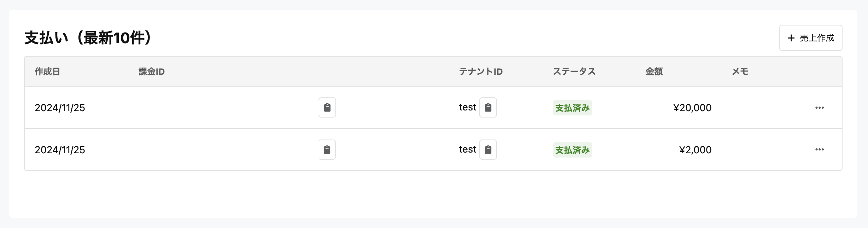The width and height of the screenshot is (868, 228).
Task: Click the 売上作成 button
Action: pos(810,38)
